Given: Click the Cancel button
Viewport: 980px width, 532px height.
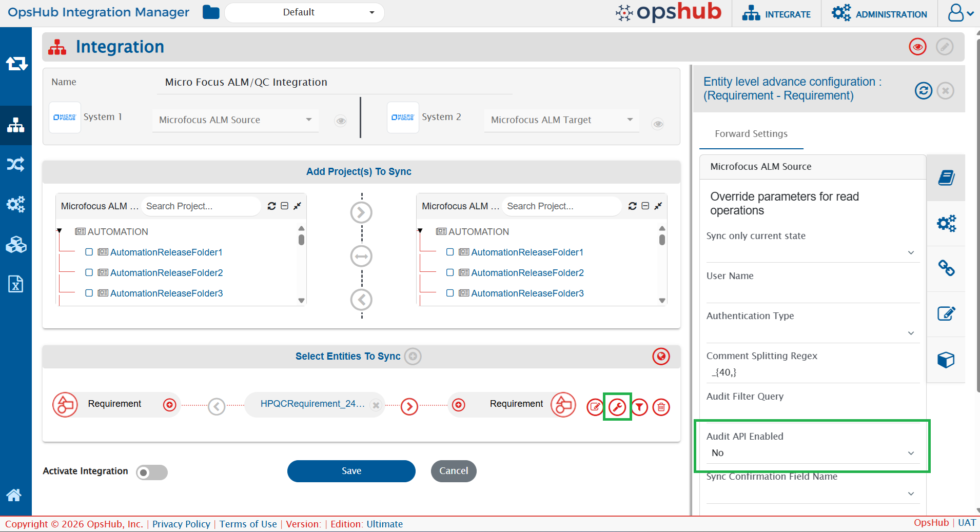Looking at the screenshot, I should pyautogui.click(x=454, y=471).
